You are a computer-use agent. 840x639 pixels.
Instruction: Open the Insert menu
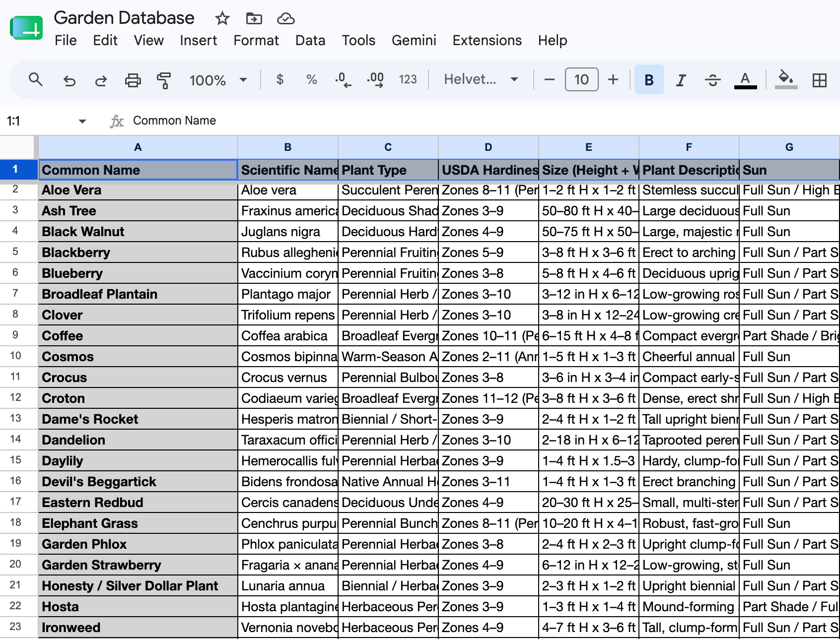[x=199, y=40]
